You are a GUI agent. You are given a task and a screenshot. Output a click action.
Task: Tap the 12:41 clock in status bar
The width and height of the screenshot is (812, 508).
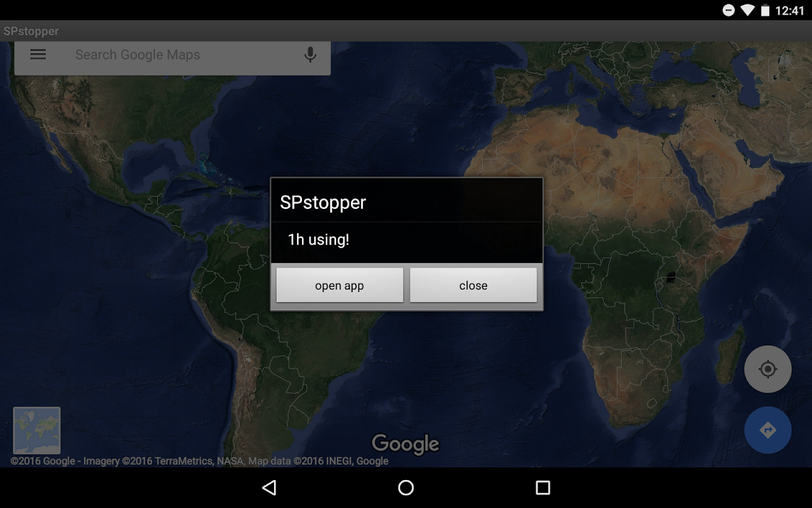pyautogui.click(x=790, y=11)
